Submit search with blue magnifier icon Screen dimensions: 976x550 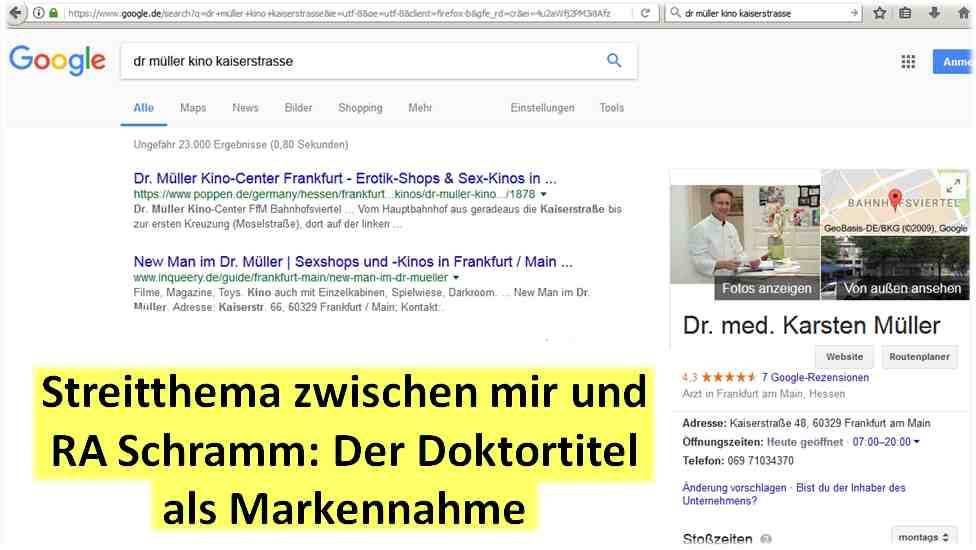pos(614,60)
